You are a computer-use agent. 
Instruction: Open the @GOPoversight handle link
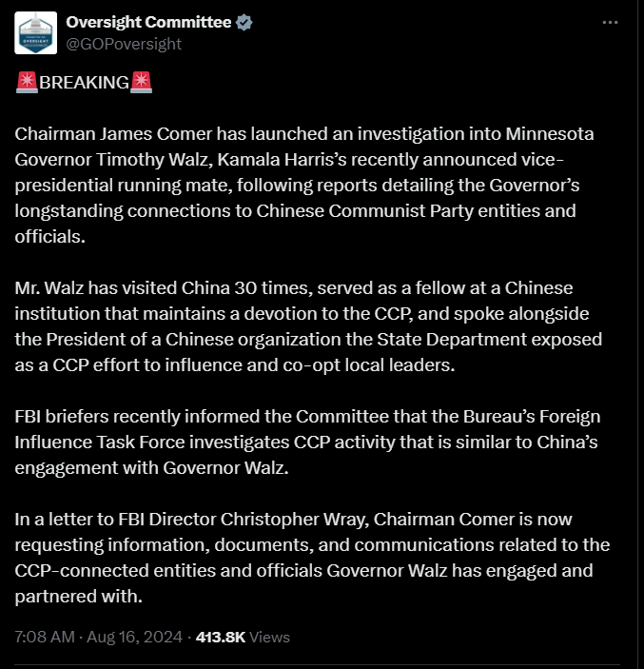coord(124,44)
